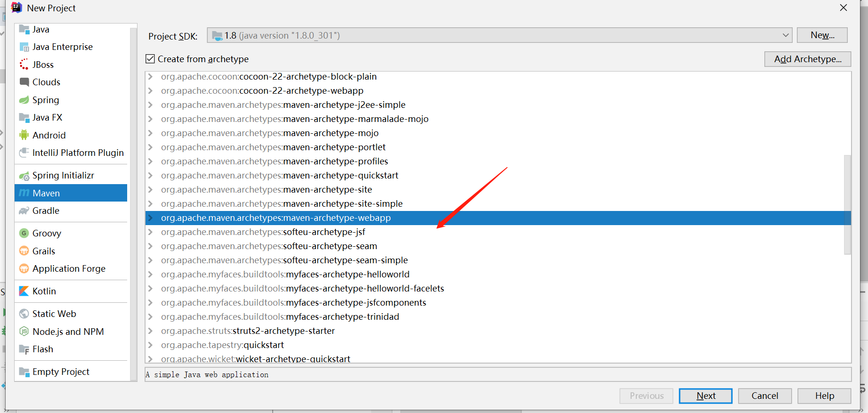Screen dimensions: 868x413
Task: Click the Java project type icon
Action: click(24, 29)
